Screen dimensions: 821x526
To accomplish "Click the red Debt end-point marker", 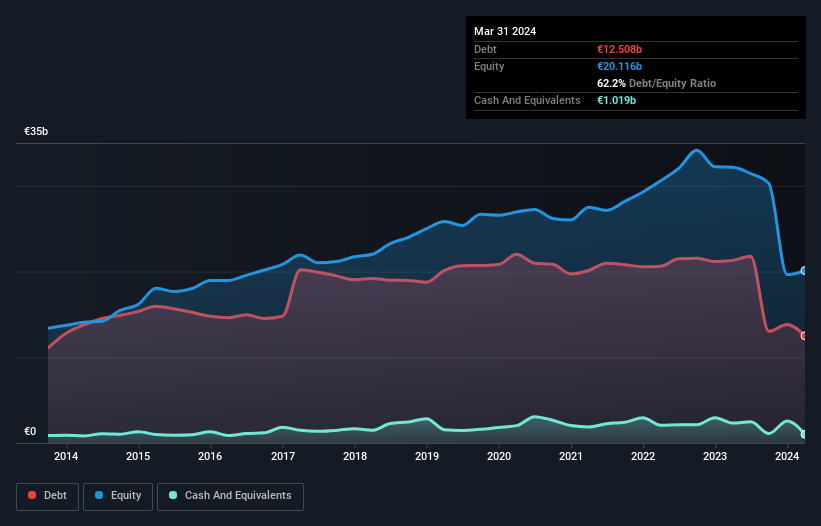I will click(x=804, y=336).
